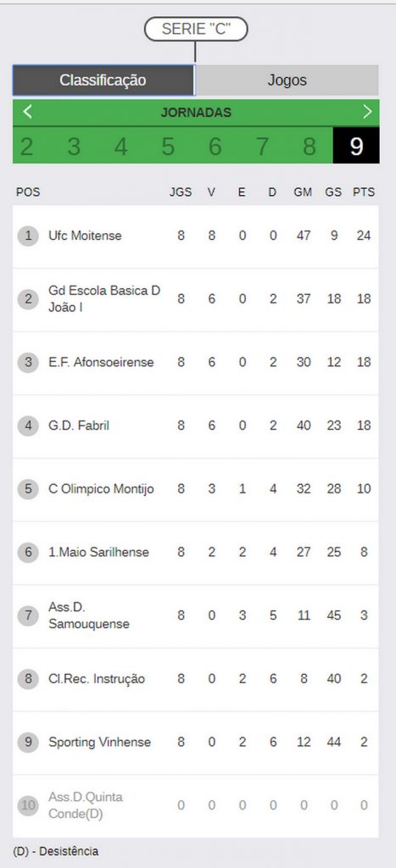Select the active jornada 9
This screenshot has height=868, width=396.
pyautogui.click(x=356, y=147)
